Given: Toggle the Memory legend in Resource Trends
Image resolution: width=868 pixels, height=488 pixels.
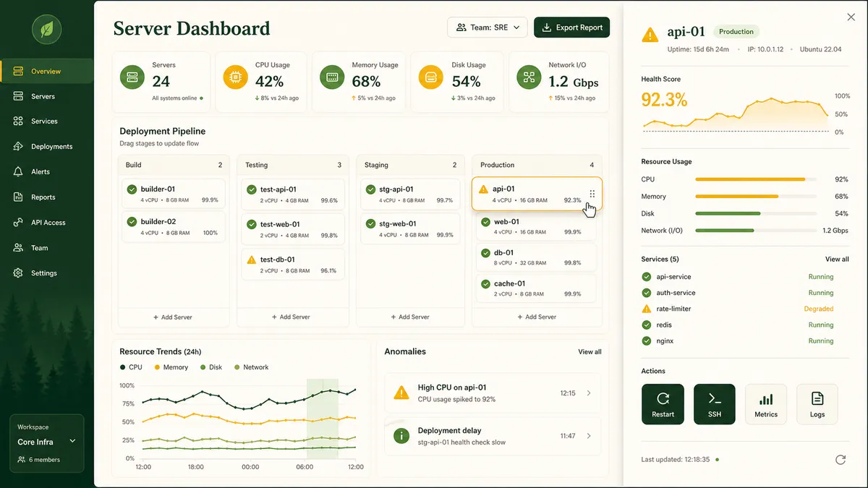Looking at the screenshot, I should point(171,367).
